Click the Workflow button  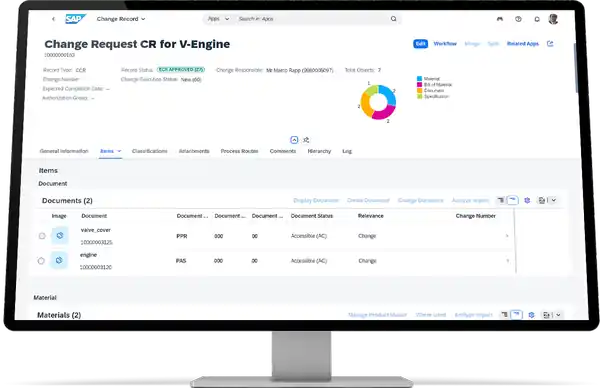[445, 44]
